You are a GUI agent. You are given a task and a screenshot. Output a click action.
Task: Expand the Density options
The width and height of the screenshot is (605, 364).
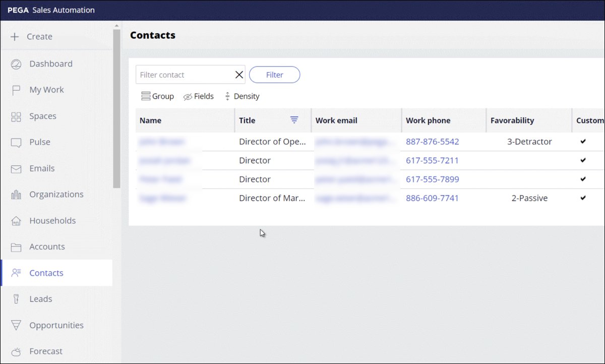[x=242, y=96]
